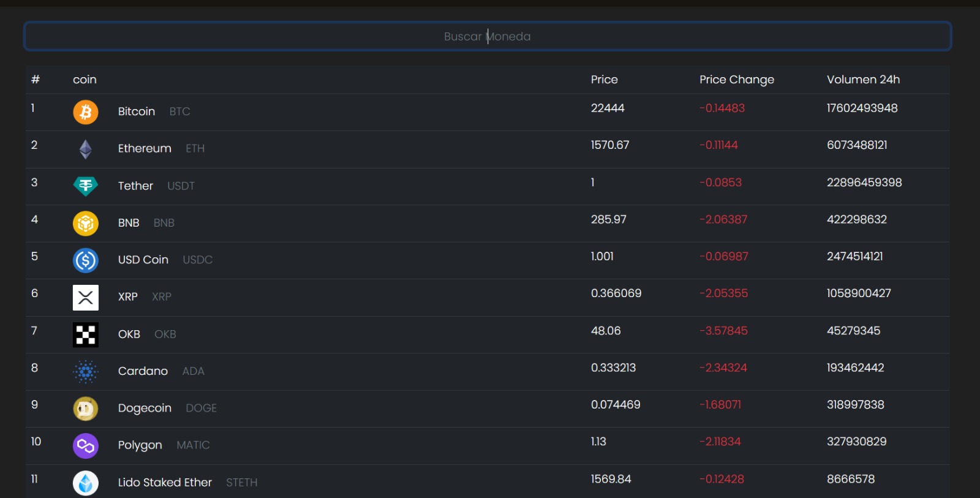This screenshot has width=980, height=498.
Task: Click OKB price change -3.57845
Action: (723, 331)
